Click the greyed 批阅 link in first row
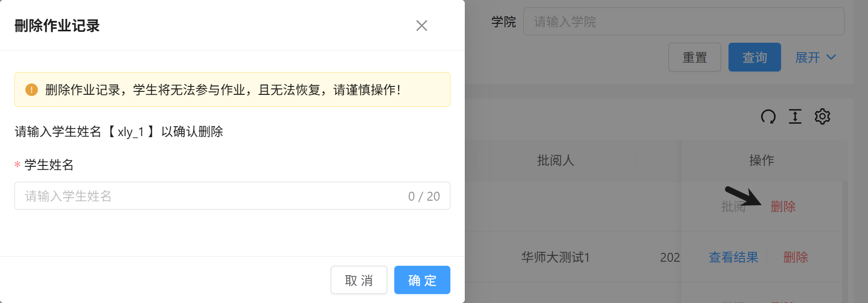 (733, 207)
